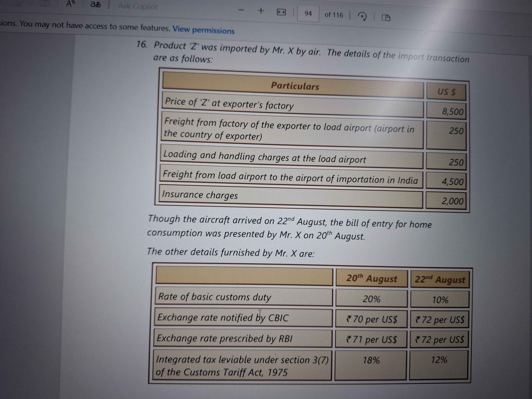The height and width of the screenshot is (399, 532).
Task: Click the 4,500 freight value cell
Action: (452, 182)
